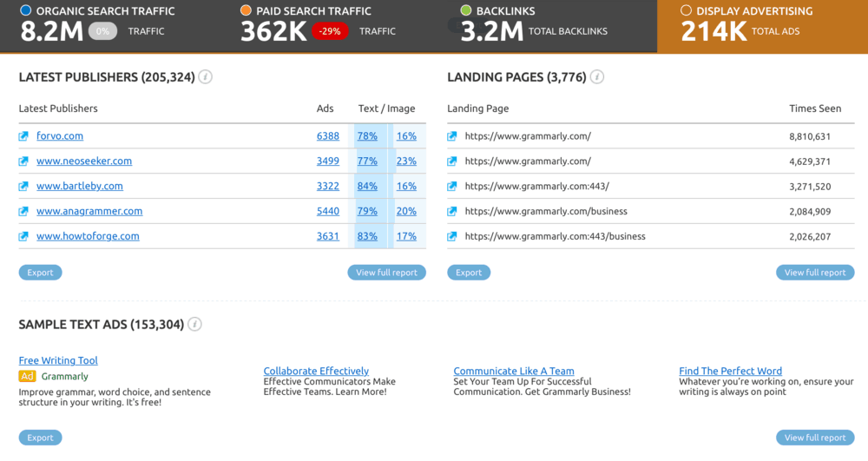
Task: Click the -29% paid traffic change badge
Action: click(330, 31)
